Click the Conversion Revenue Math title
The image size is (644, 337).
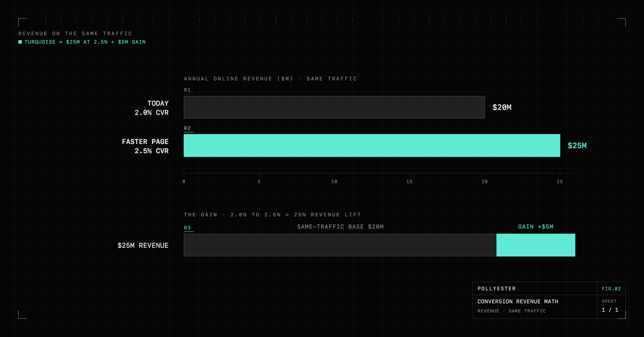click(518, 302)
